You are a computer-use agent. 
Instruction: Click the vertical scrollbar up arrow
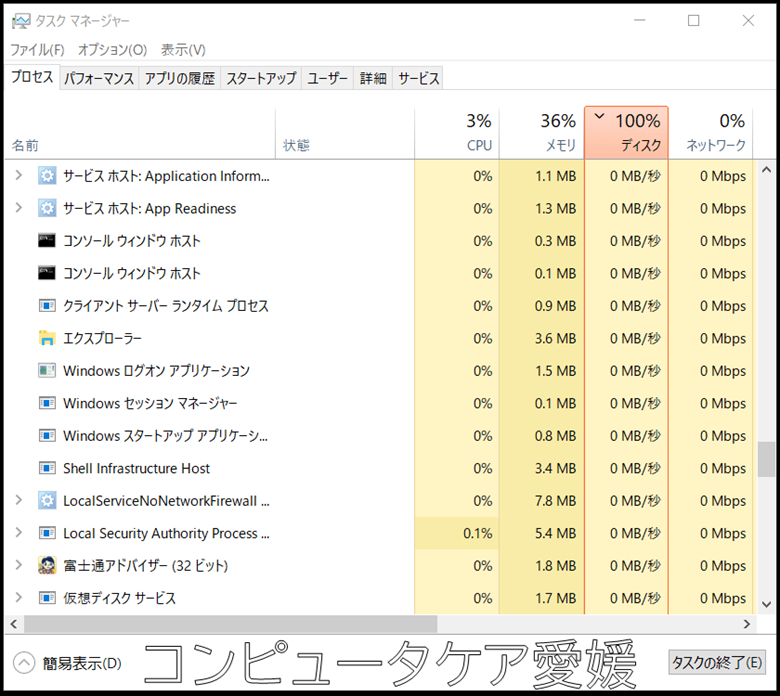point(766,170)
